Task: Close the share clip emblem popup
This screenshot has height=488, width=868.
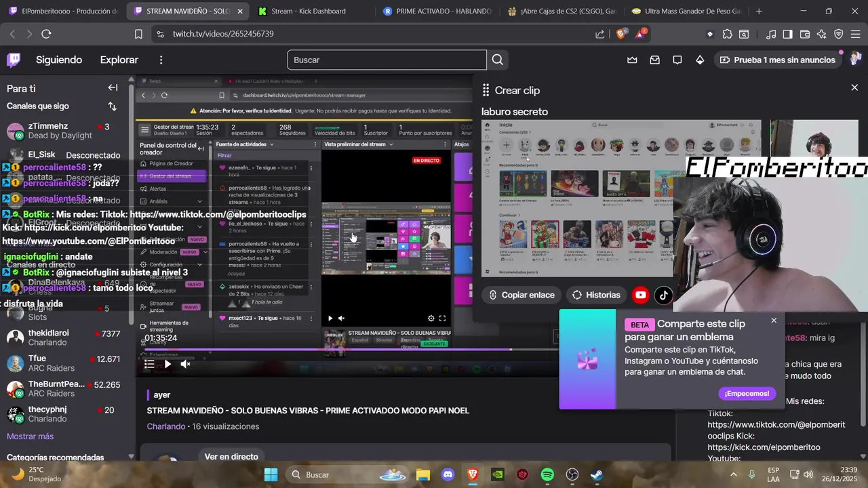Action: [774, 321]
